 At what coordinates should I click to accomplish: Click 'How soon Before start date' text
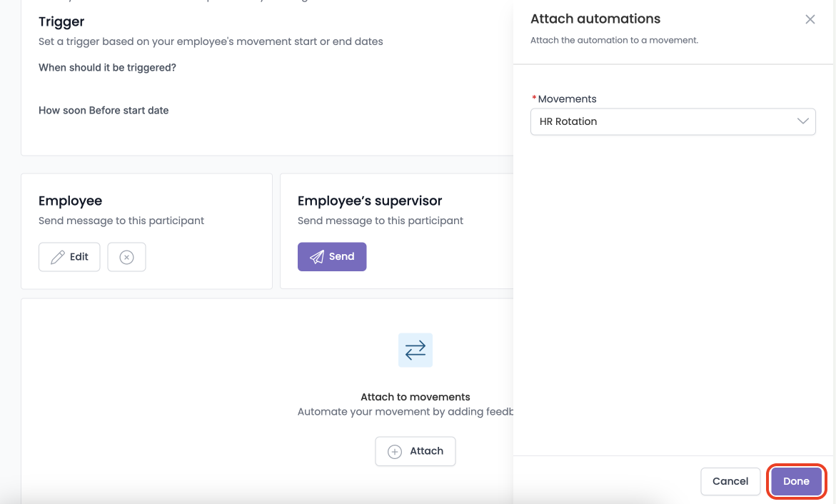104,111
